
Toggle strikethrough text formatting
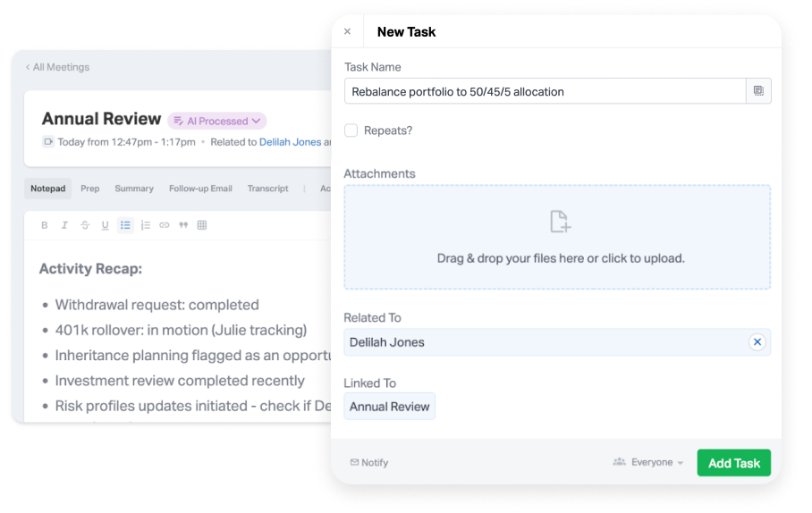point(85,225)
